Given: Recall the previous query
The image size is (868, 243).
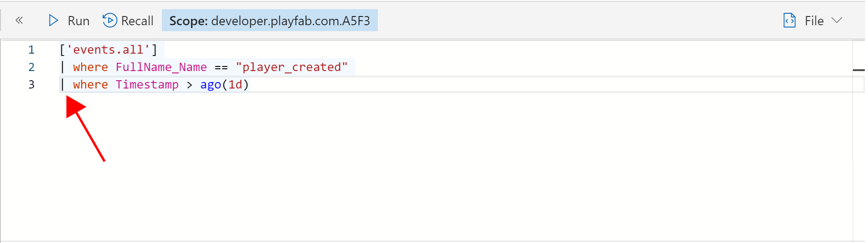Looking at the screenshot, I should (128, 21).
